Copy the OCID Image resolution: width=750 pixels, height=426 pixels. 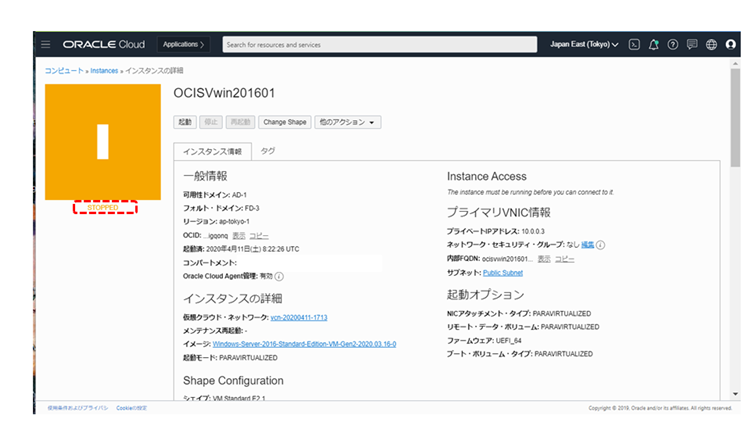coord(259,236)
